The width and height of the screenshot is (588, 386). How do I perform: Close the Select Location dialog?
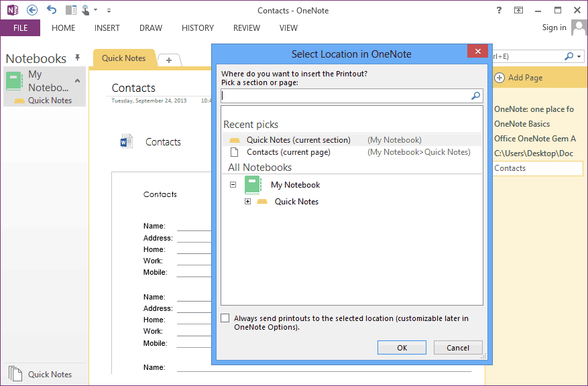[477, 52]
